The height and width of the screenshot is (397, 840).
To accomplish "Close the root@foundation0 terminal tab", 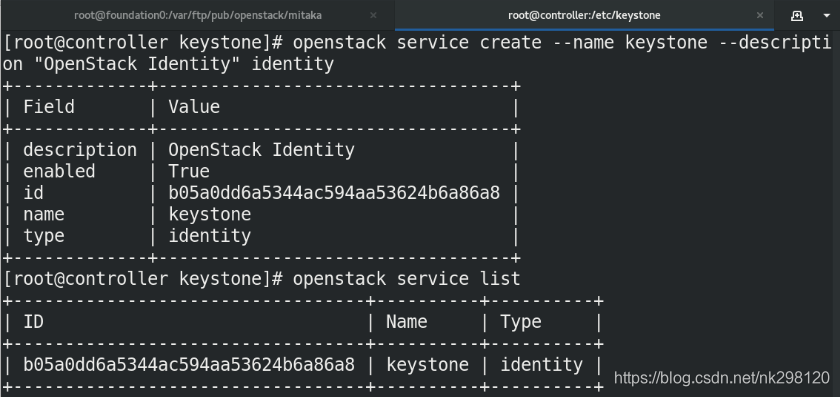I will tap(373, 16).
